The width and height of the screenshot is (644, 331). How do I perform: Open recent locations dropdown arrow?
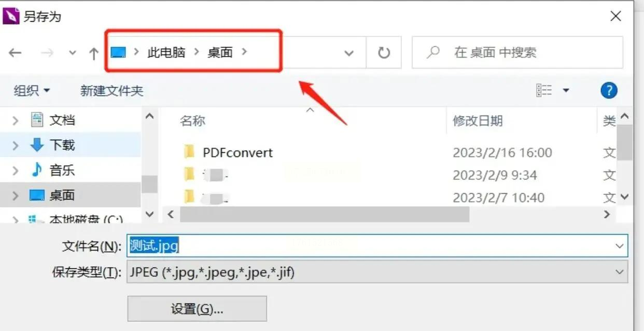(73, 52)
